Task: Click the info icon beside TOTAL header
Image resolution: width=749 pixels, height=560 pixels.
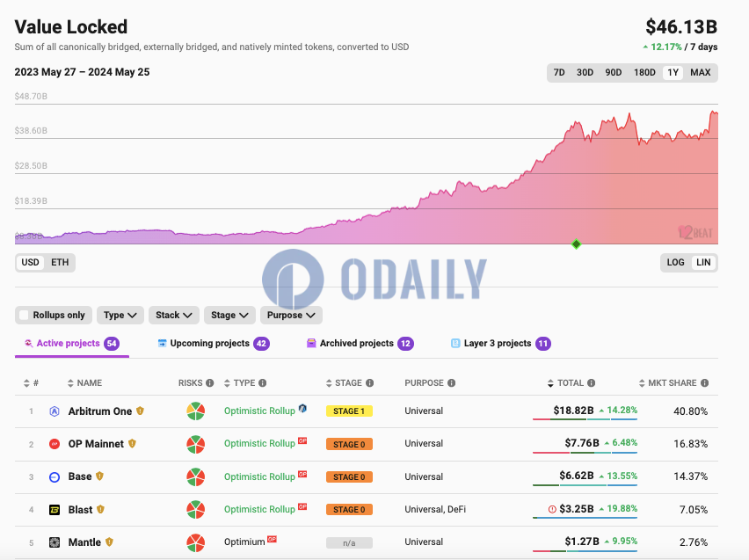Action: pos(592,382)
